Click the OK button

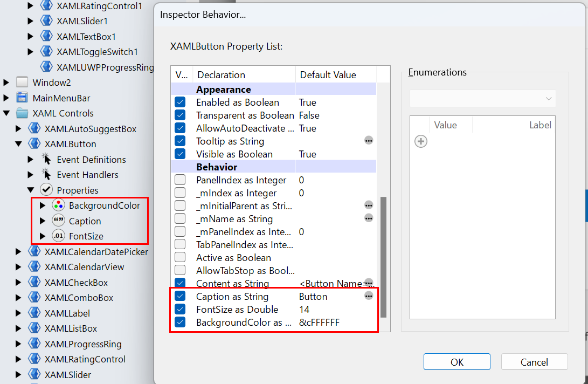point(456,361)
